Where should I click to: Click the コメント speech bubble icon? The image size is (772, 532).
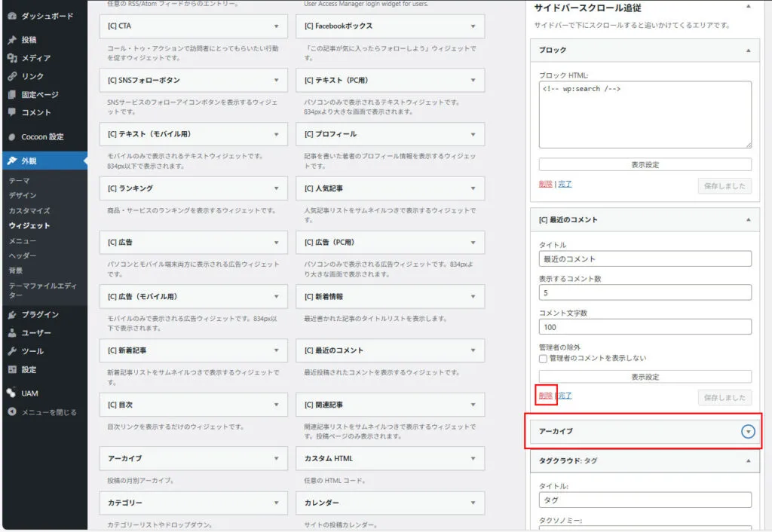click(12, 112)
